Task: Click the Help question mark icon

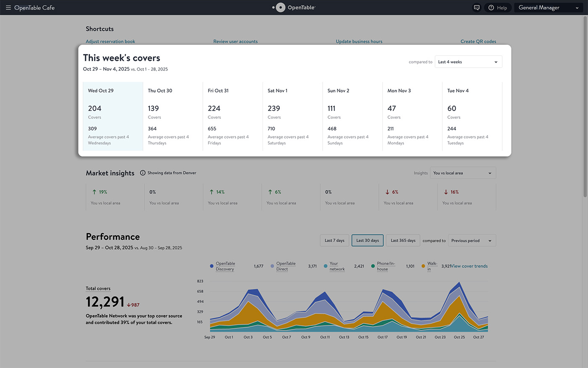Action: pyautogui.click(x=491, y=8)
